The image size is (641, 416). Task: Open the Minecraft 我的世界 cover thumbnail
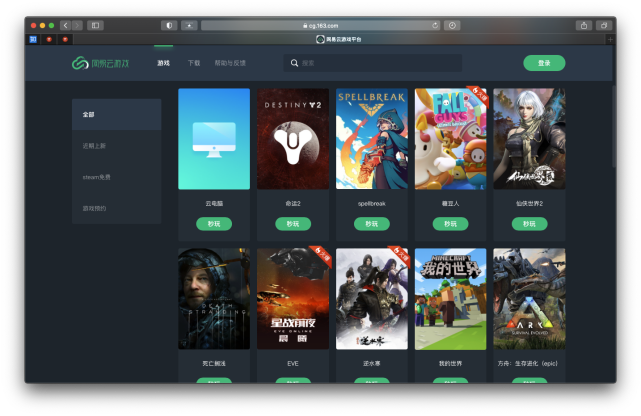[x=450, y=299]
